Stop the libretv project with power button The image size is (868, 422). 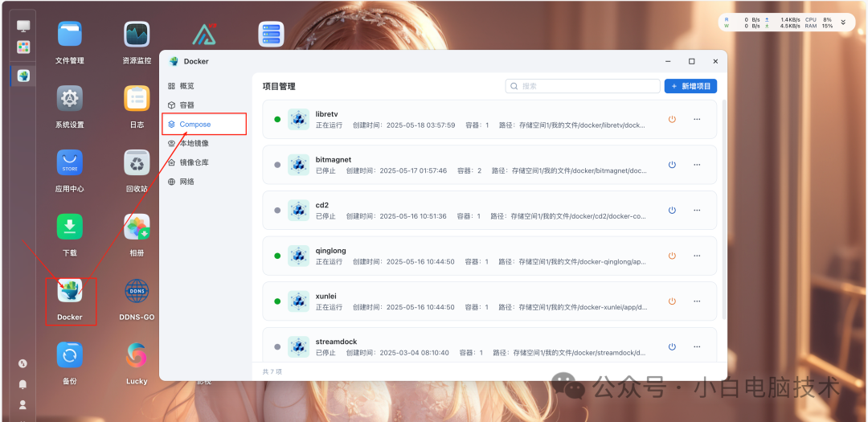(x=672, y=119)
